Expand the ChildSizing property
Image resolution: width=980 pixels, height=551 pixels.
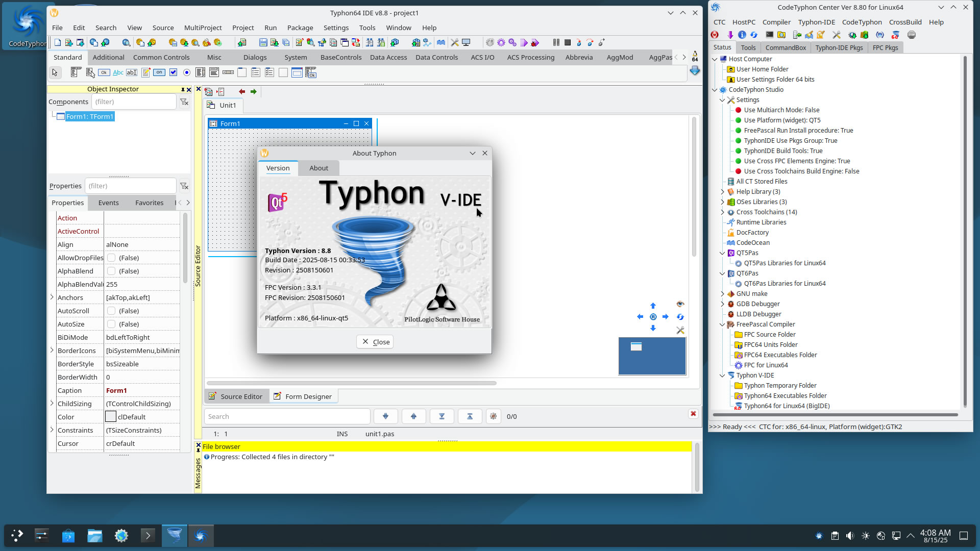tap(52, 403)
